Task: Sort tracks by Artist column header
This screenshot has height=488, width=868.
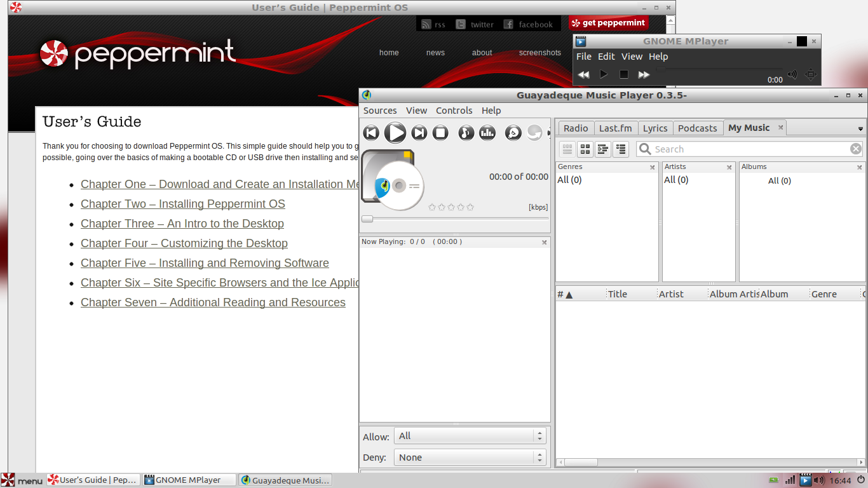Action: 682,294
